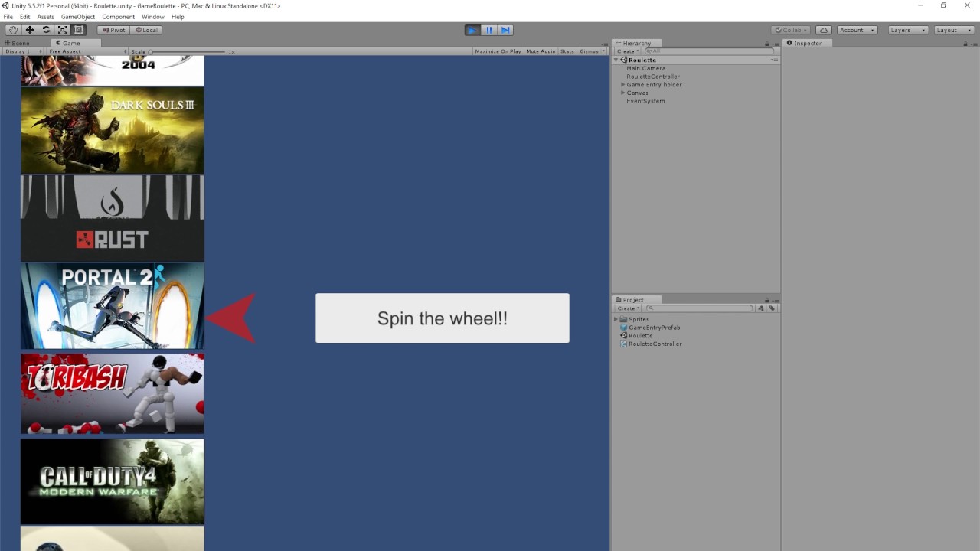
Task: Click the Spin the wheel!! button
Action: click(x=443, y=318)
